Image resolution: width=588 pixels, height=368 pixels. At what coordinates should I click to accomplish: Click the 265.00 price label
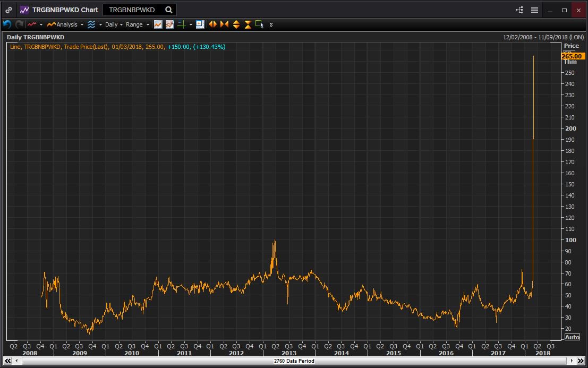pyautogui.click(x=573, y=56)
